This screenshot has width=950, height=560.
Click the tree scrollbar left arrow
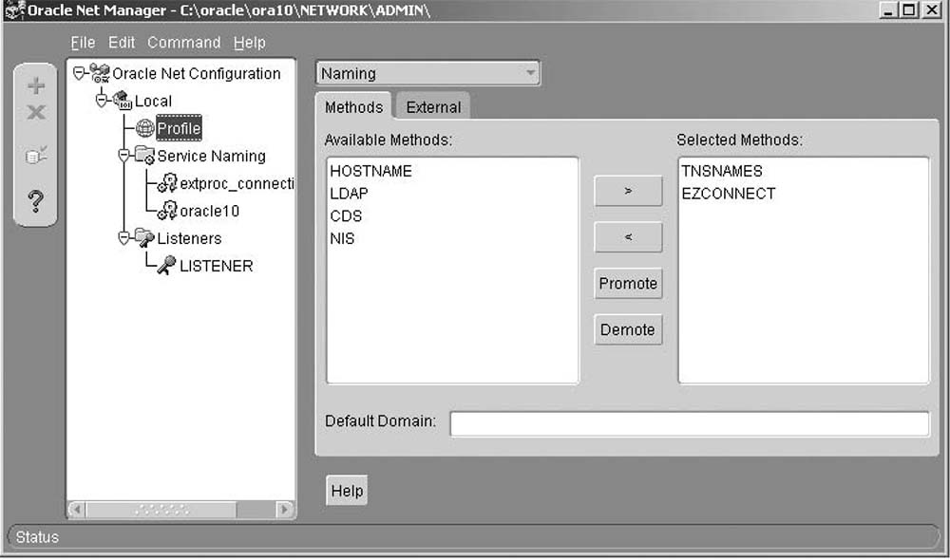point(76,510)
